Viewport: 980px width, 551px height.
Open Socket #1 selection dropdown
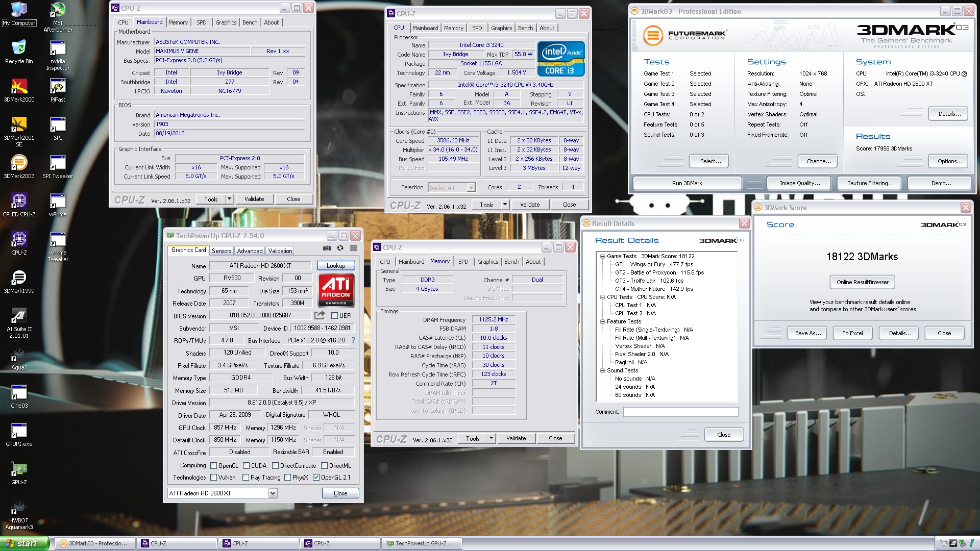(452, 187)
